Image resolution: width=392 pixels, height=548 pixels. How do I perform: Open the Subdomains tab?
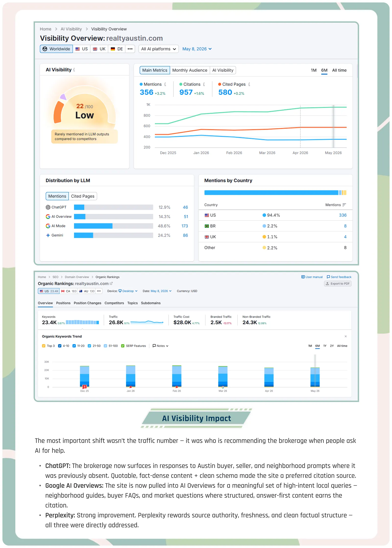151,303
